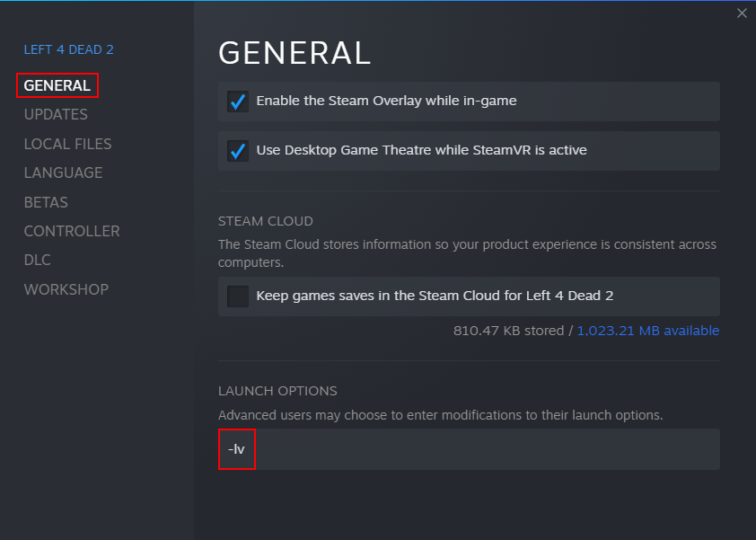Go to the BETAS tab
Screen dimensions: 756x540
(46, 202)
